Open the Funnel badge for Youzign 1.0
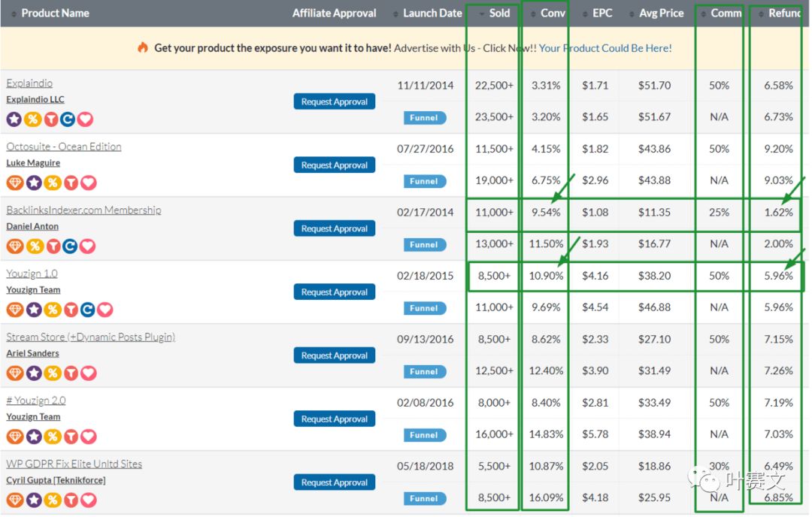 (425, 308)
